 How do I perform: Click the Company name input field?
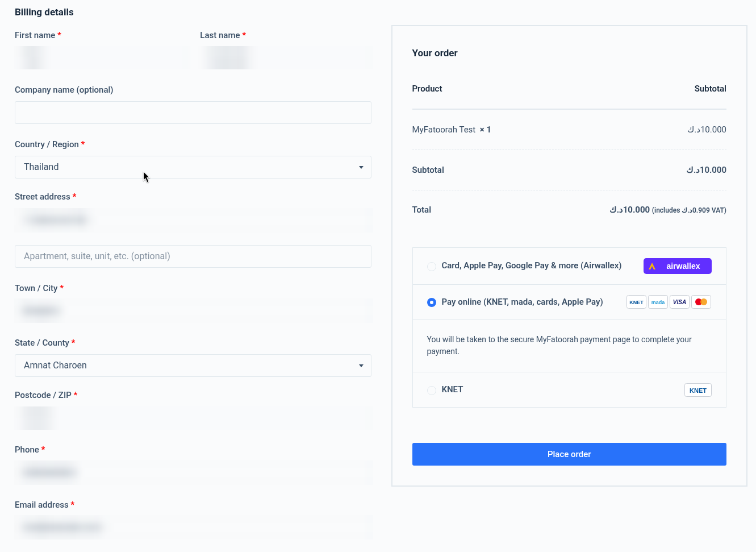click(x=193, y=113)
